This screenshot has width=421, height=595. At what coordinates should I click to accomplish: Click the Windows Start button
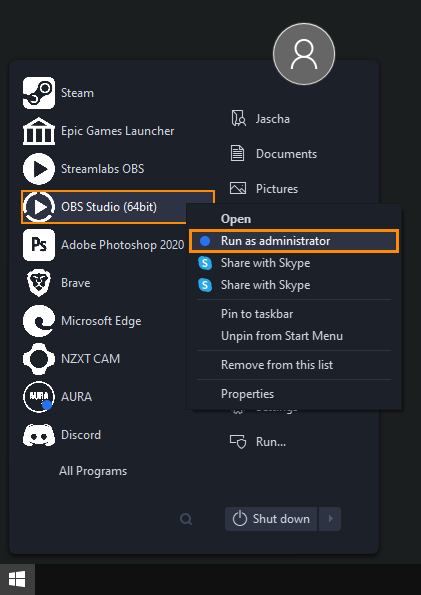tap(17, 579)
